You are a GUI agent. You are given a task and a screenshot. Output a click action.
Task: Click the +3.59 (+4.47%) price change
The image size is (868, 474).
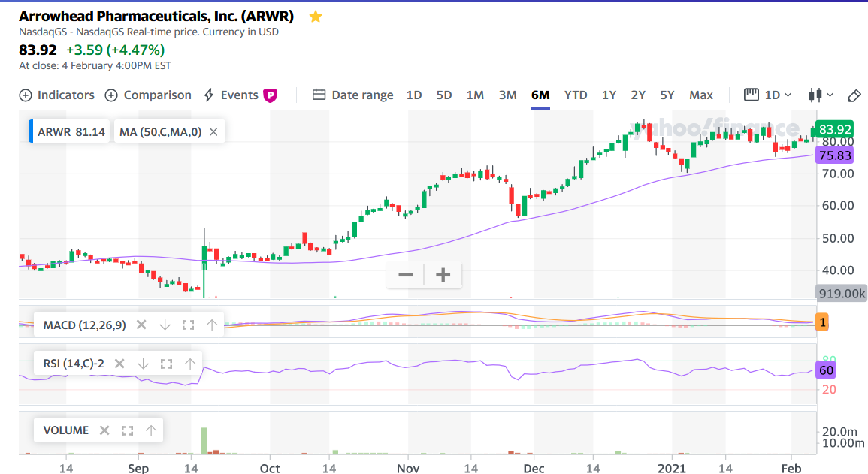click(x=115, y=50)
